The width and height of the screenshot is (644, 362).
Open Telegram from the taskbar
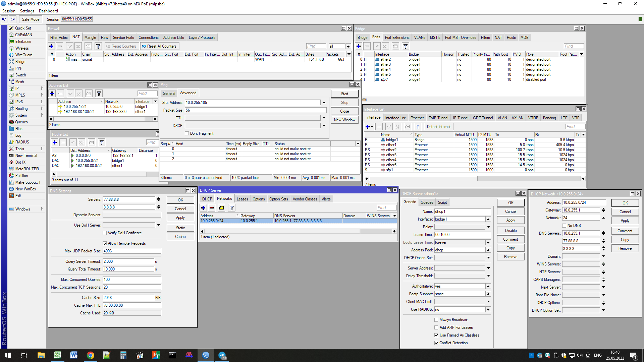[222, 355]
